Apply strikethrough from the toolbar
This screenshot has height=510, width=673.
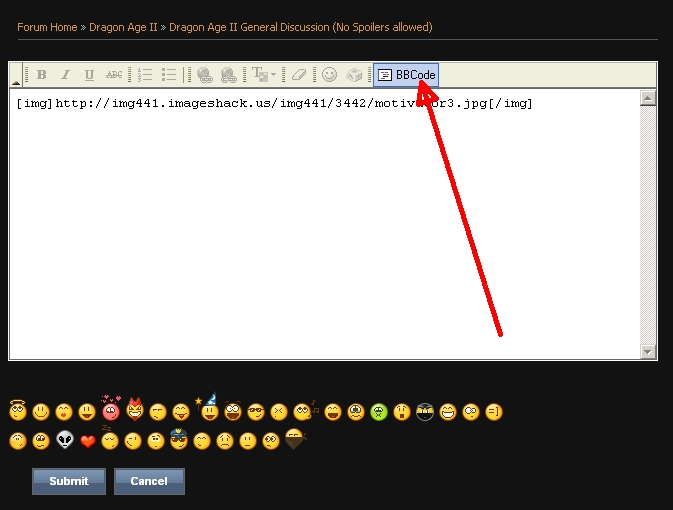point(114,75)
